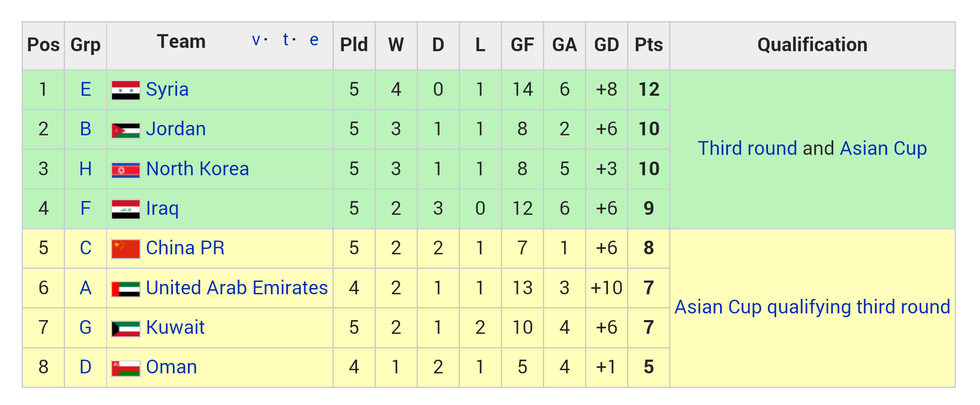
Task: Click the China PR flag icon
Action: [125, 249]
